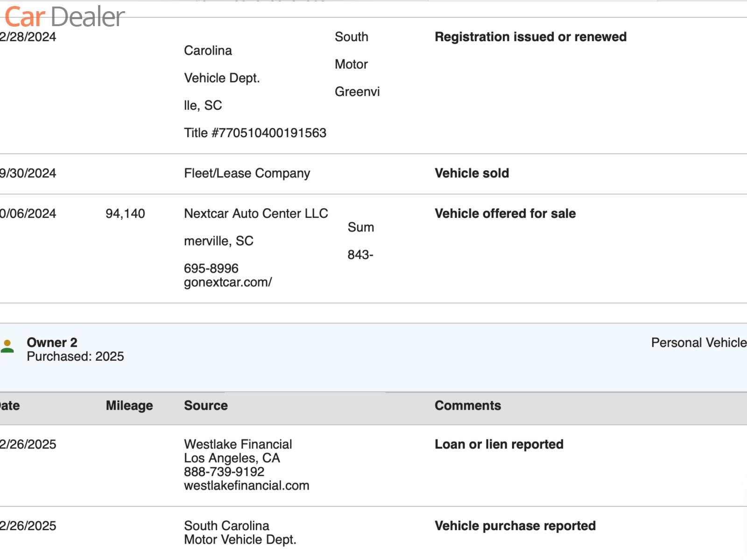
Task: Click the Source column header
Action: (206, 406)
